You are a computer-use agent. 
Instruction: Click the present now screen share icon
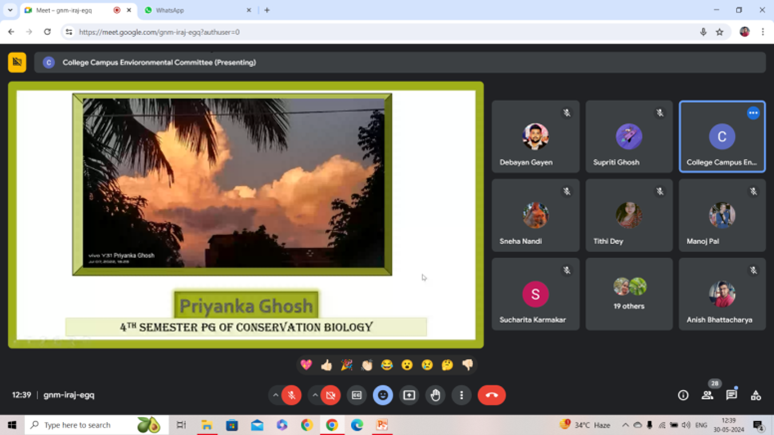click(x=409, y=395)
